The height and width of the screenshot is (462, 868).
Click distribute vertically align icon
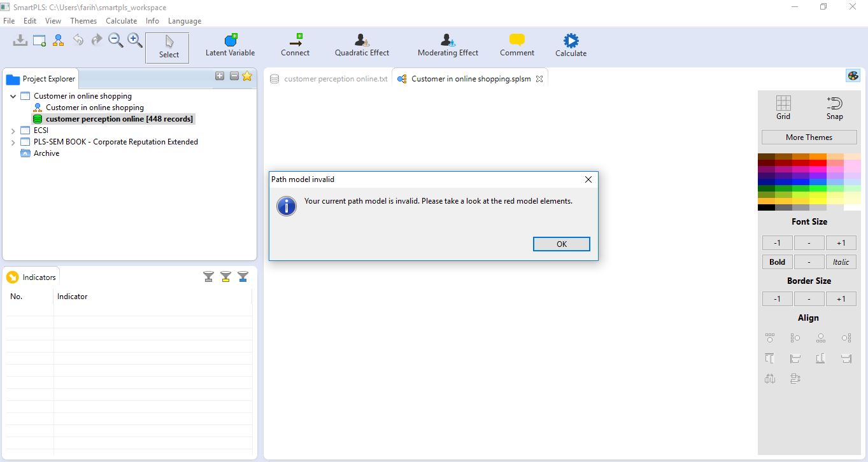click(x=795, y=379)
